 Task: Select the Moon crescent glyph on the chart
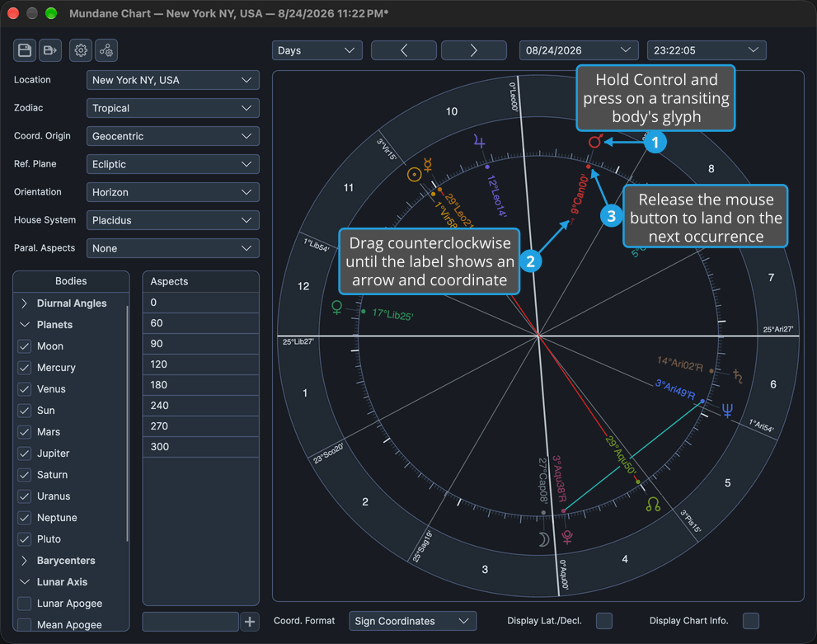tap(543, 540)
